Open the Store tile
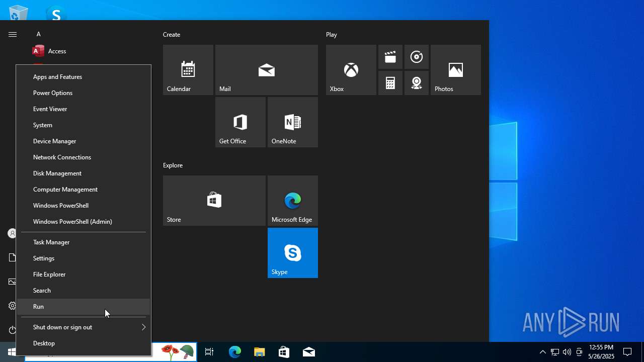 [214, 201]
